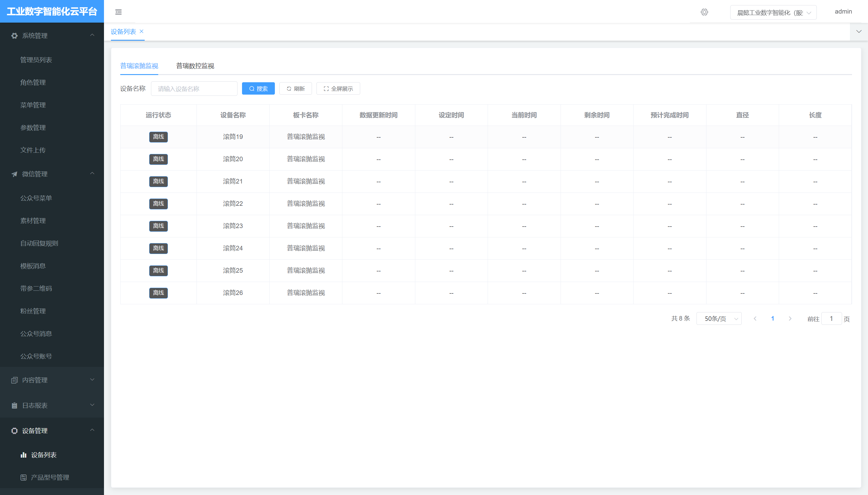
Task: Click the 工业数字智能化云平台 logo title
Action: tap(52, 11)
